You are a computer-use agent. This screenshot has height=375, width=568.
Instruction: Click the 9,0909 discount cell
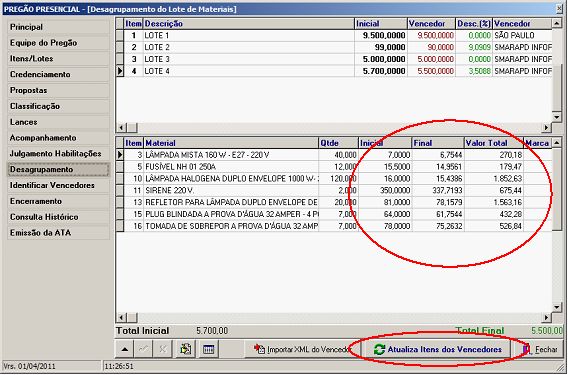pos(474,47)
